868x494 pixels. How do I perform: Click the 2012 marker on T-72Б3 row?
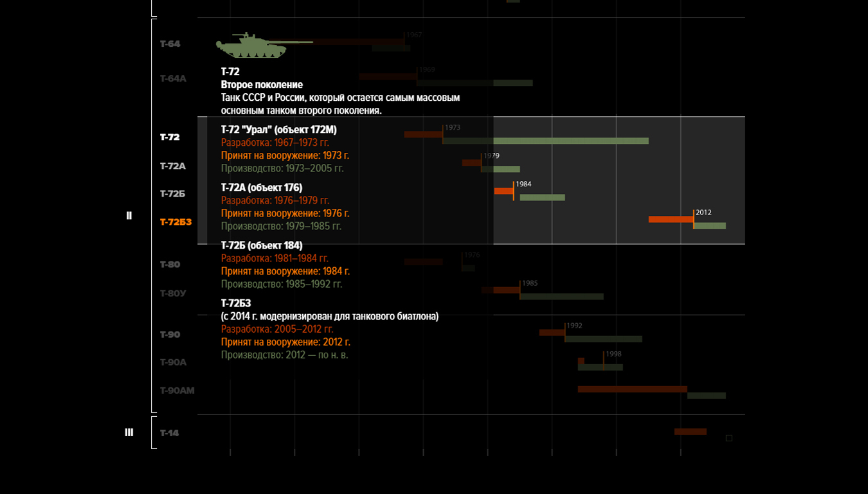[x=703, y=213]
